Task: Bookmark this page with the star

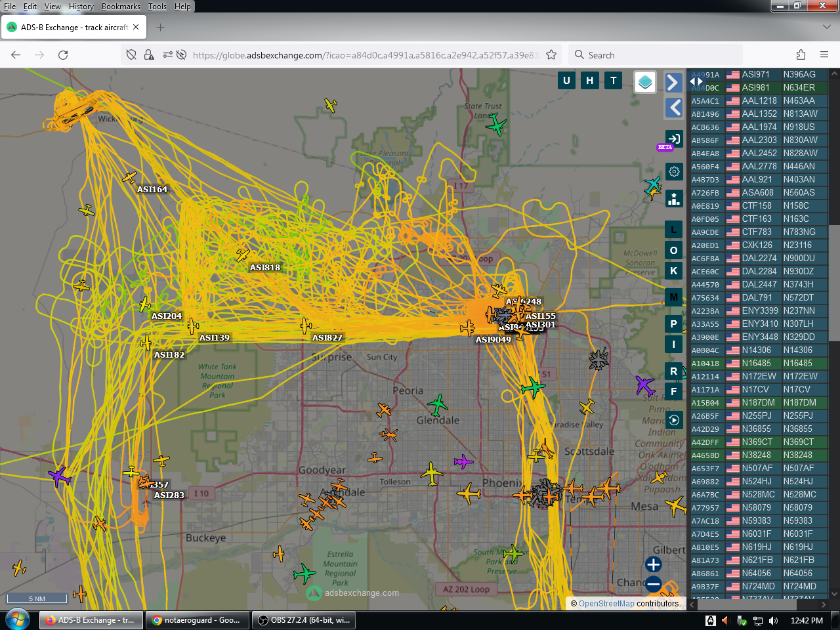Action: click(551, 55)
